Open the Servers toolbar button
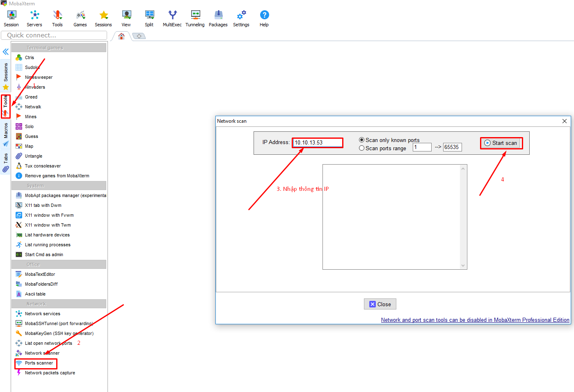Image resolution: width=574 pixels, height=392 pixels. pyautogui.click(x=34, y=18)
